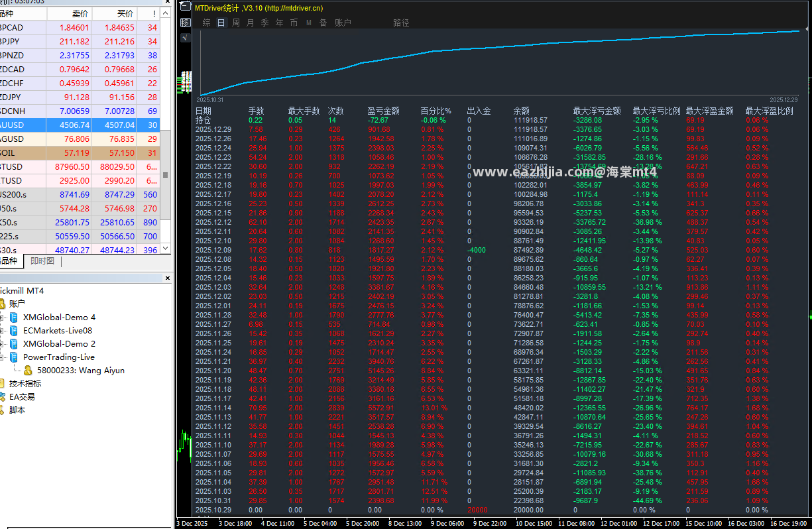
Task: Click the 20000 deposit value
Action: [x=477, y=509]
